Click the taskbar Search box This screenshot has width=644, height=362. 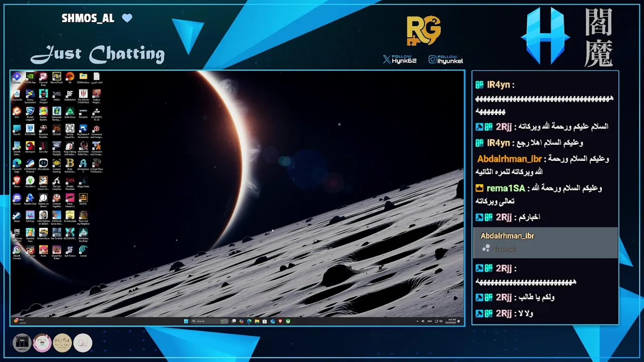[210, 321]
